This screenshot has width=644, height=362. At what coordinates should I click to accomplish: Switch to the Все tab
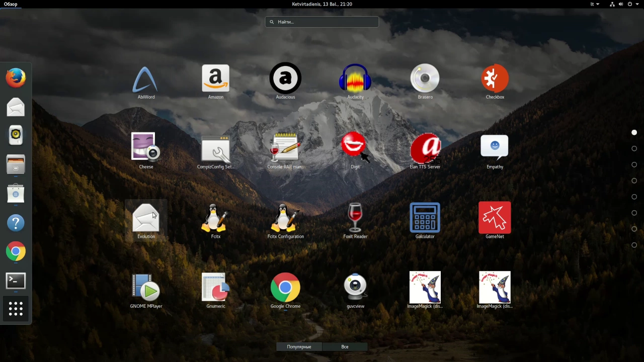tap(345, 346)
